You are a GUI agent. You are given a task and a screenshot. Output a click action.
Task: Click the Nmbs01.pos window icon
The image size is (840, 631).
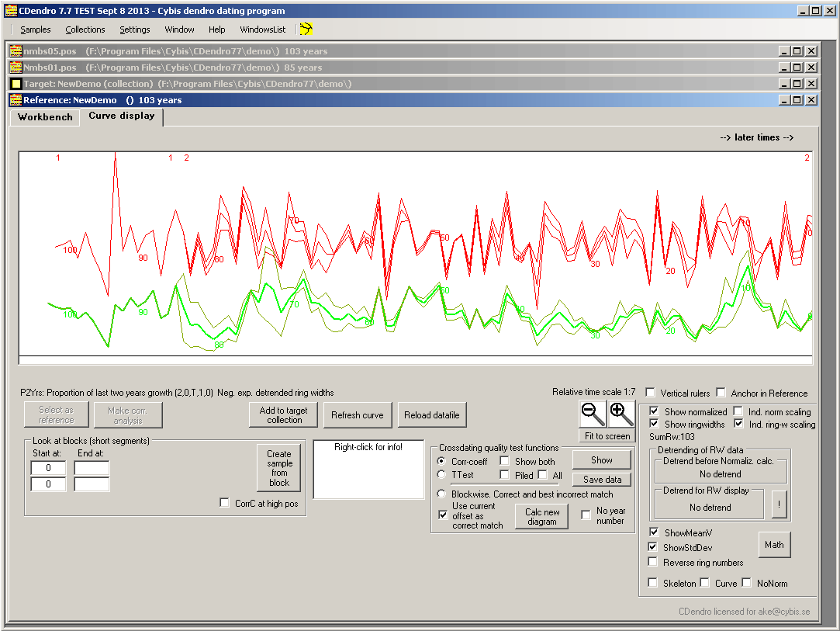point(16,67)
